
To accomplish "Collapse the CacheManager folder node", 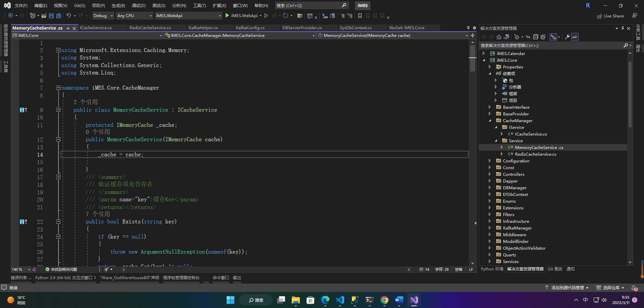I will coord(490,120).
